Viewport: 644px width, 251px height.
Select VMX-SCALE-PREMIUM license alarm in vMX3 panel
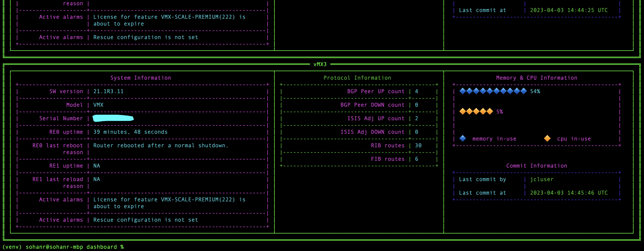click(169, 203)
